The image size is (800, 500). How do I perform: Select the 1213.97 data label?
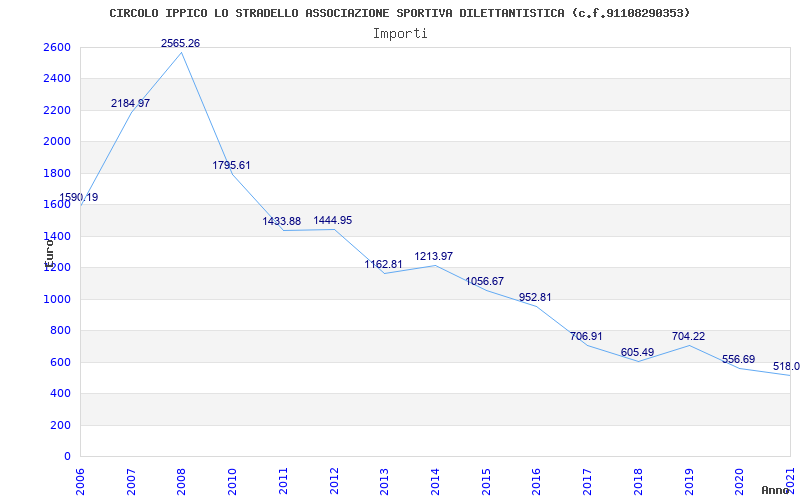(x=434, y=256)
